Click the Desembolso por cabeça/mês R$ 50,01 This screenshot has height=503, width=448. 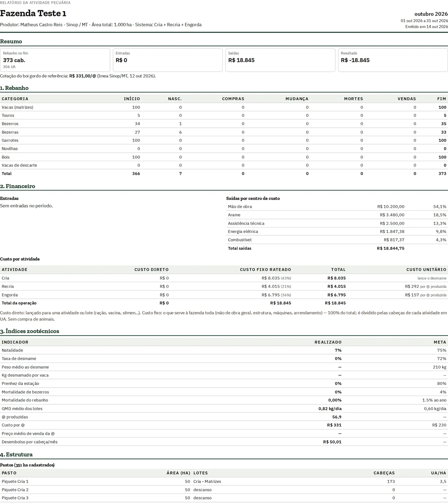tap(332, 442)
